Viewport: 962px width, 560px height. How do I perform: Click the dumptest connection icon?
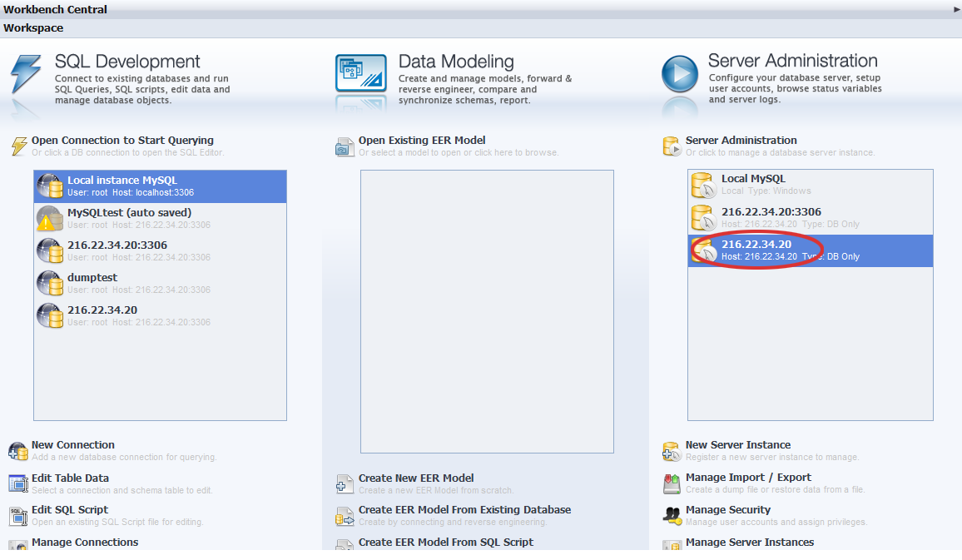(50, 284)
